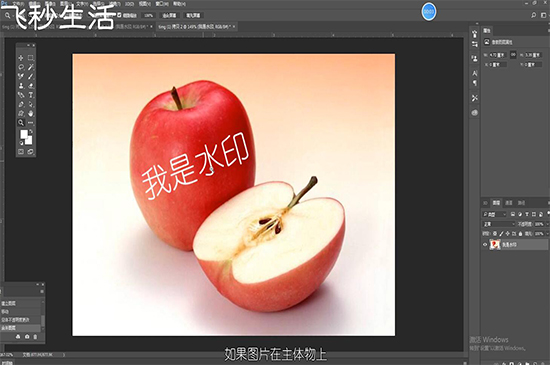Reset to default foreground and background colors

pos(21,143)
